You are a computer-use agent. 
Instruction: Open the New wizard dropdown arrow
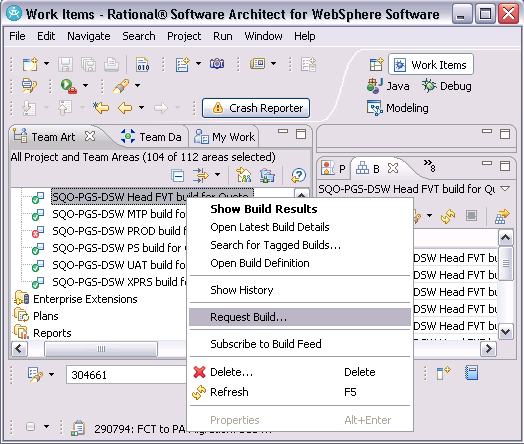pos(46,63)
